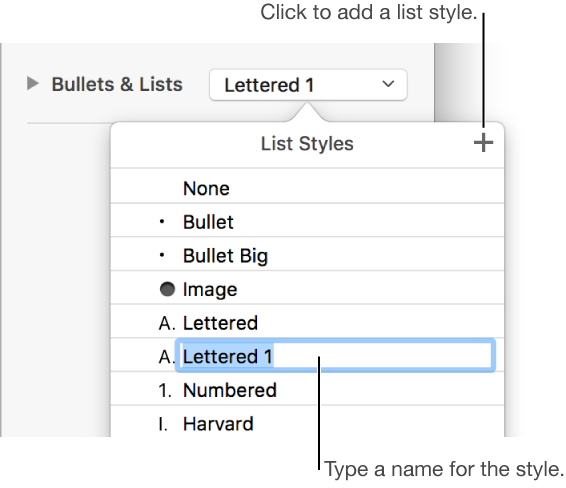
Task: Select the Numbered list style
Action: (x=307, y=388)
